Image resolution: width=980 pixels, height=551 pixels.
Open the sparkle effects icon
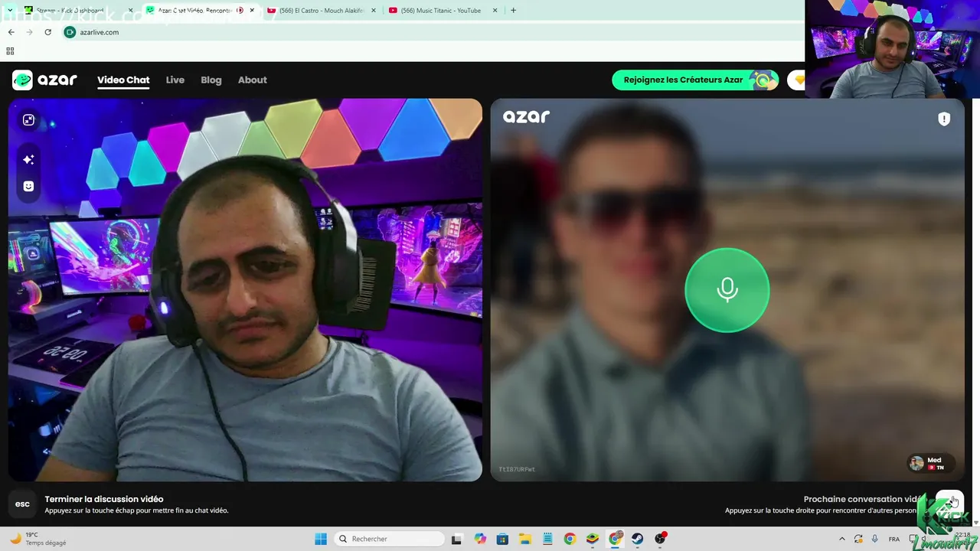coord(28,159)
